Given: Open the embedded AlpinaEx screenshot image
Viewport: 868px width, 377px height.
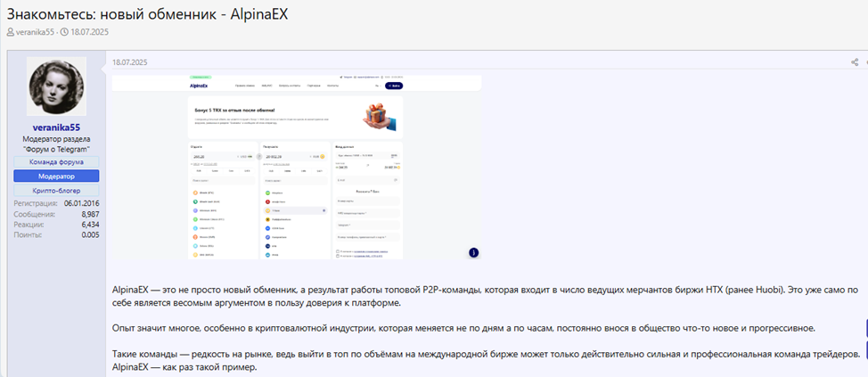Looking at the screenshot, I should coord(296,168).
